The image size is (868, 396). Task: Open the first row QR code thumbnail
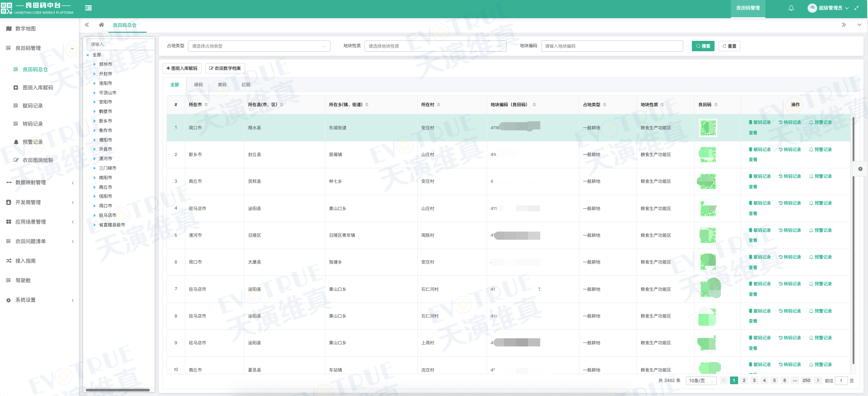click(708, 128)
